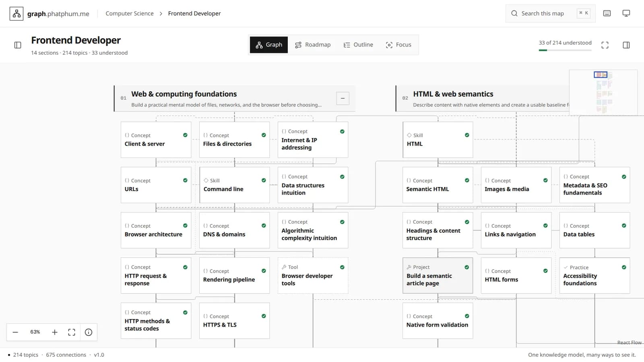Image resolution: width=644 pixels, height=362 pixels.
Task: Click the 33 of 214 understood progress bar
Action: click(565, 50)
